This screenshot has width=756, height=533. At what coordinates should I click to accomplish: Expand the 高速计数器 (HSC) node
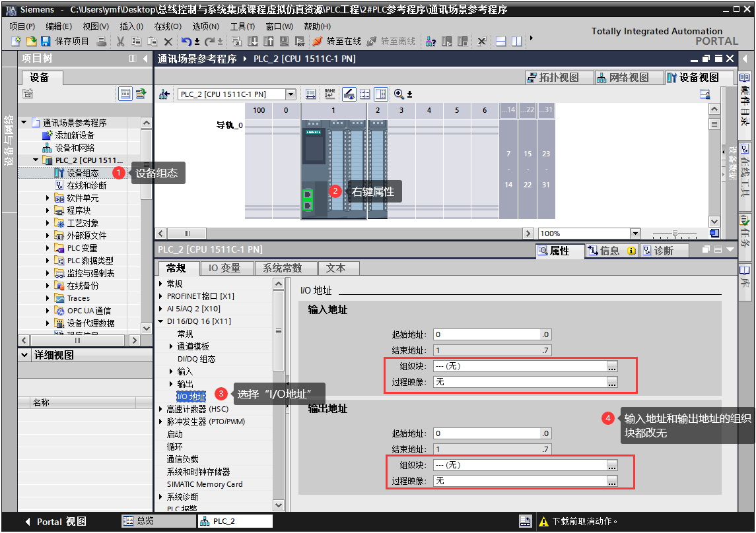coord(161,409)
